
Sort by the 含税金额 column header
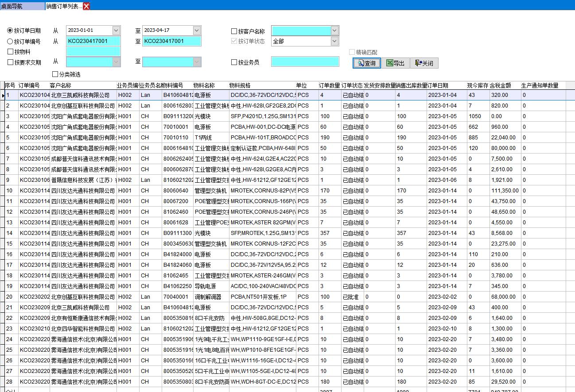[x=501, y=85]
